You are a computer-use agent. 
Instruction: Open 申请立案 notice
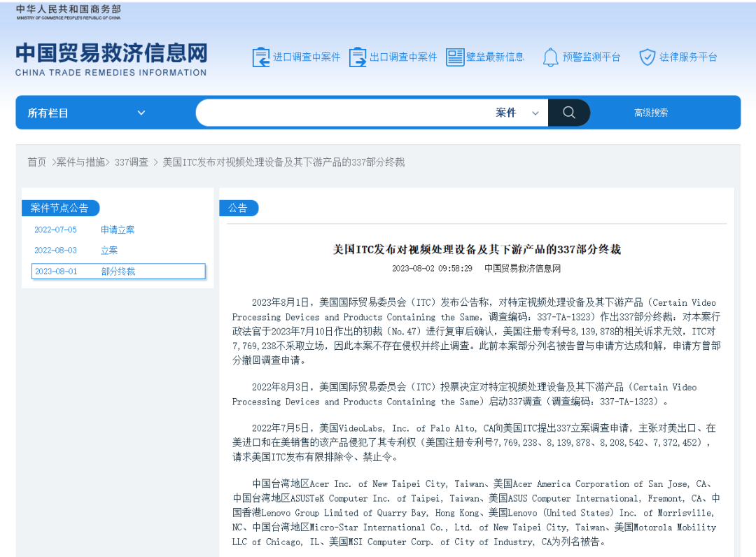tap(118, 230)
